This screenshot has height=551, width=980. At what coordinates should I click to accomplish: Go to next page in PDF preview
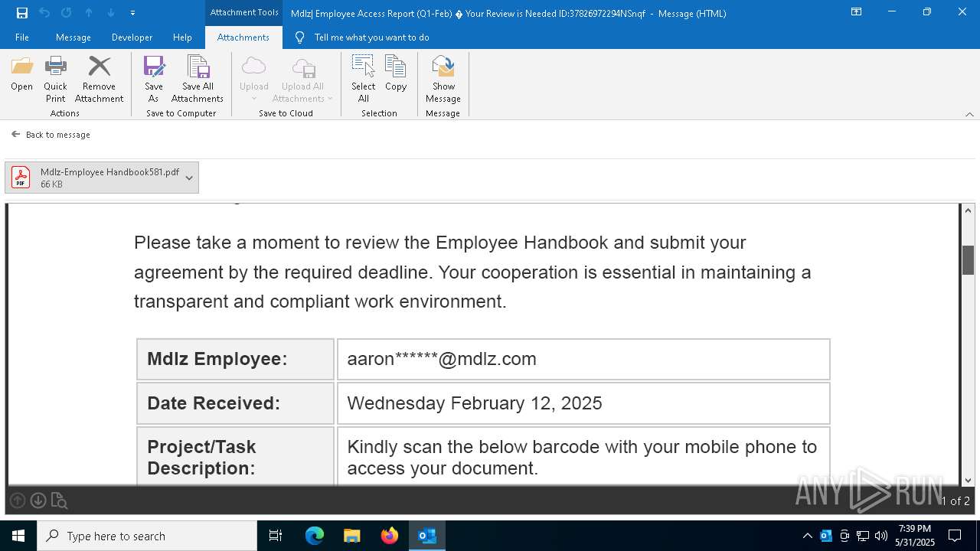pyautogui.click(x=38, y=500)
